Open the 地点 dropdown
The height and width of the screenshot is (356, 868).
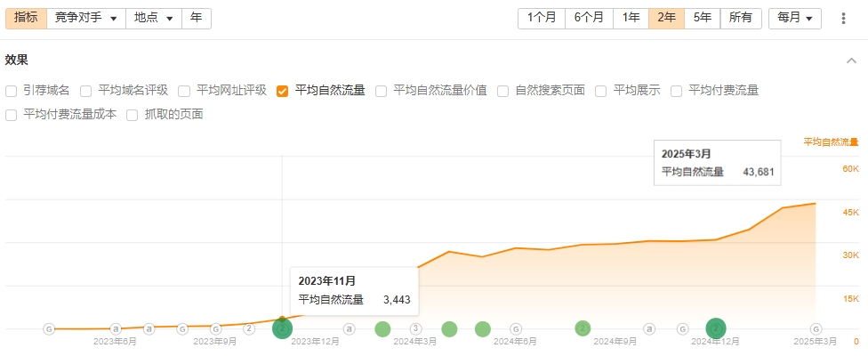click(154, 19)
